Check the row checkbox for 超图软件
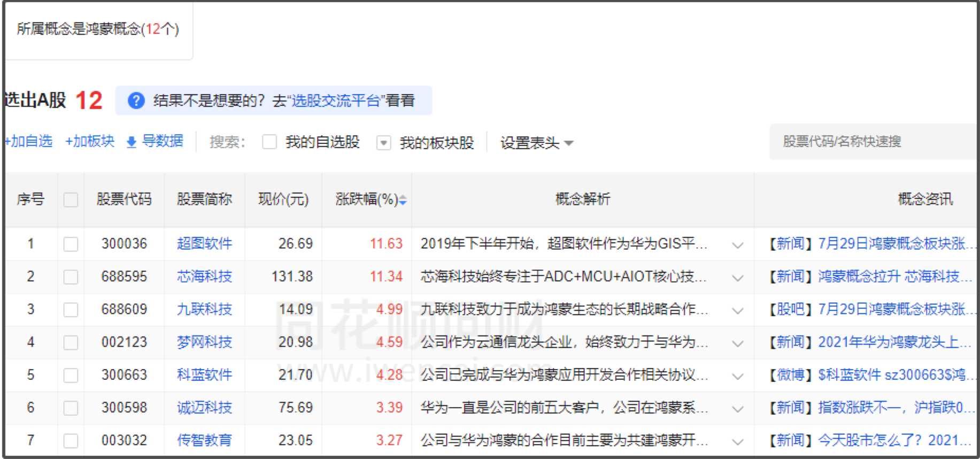The height and width of the screenshot is (459, 980). 71,244
